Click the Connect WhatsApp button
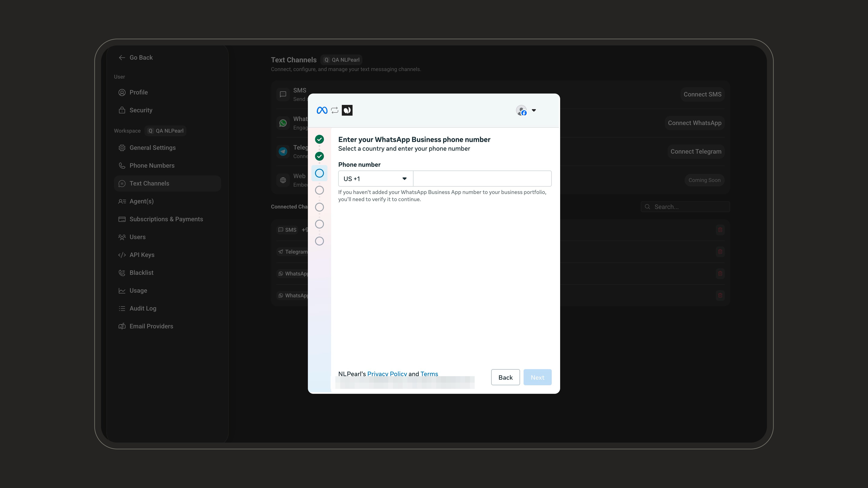 (694, 123)
